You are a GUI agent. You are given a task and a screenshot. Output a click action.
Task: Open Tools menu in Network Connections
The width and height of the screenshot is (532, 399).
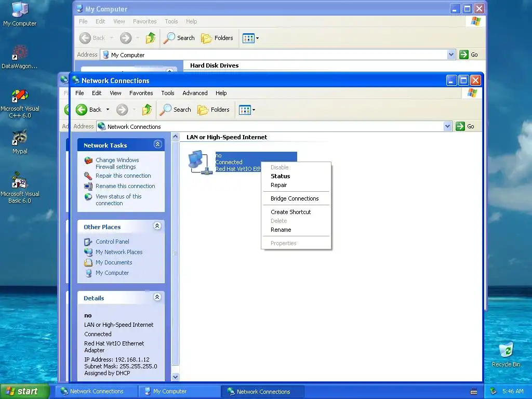point(168,93)
